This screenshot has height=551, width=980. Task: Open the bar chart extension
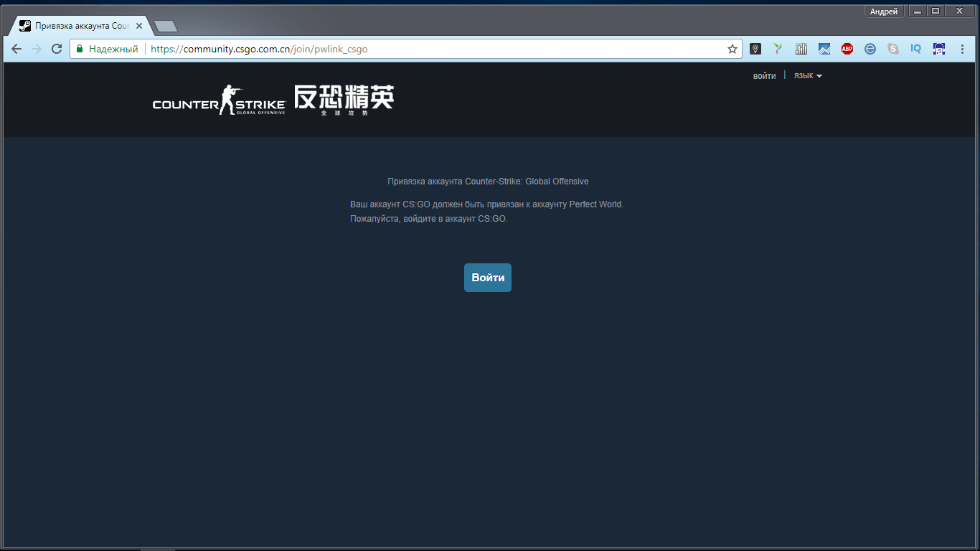[801, 49]
